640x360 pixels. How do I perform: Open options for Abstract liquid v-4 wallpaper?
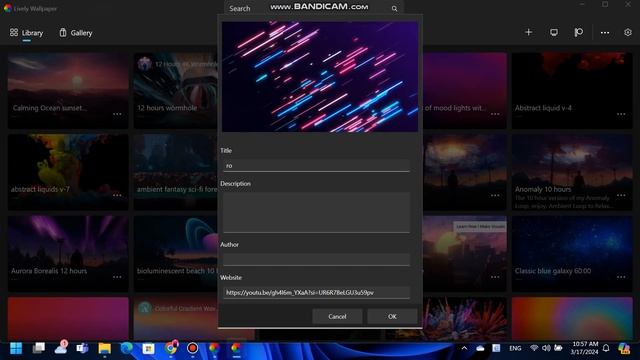[x=621, y=114]
